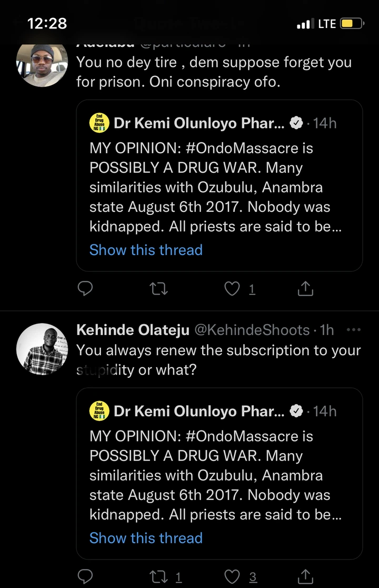The image size is (379, 588).
Task: Tap the Kehinde Olateju display name
Action: (x=133, y=330)
